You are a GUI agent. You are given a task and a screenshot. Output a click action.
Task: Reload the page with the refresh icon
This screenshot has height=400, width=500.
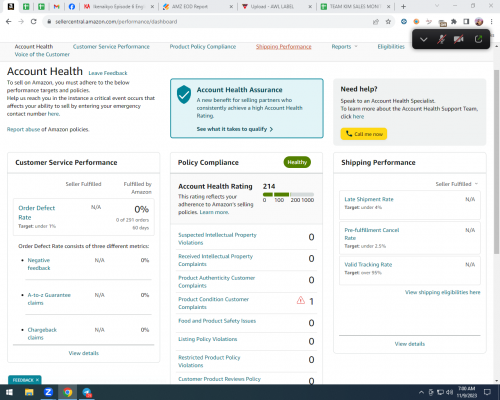(33, 22)
